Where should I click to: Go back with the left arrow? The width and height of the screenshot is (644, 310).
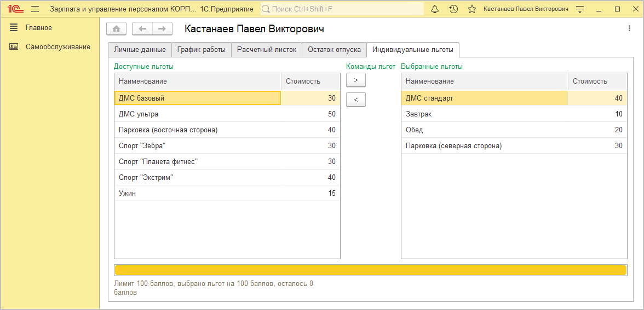click(143, 29)
